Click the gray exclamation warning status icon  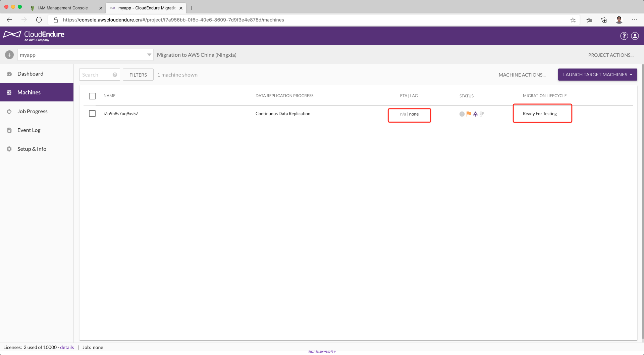462,114
